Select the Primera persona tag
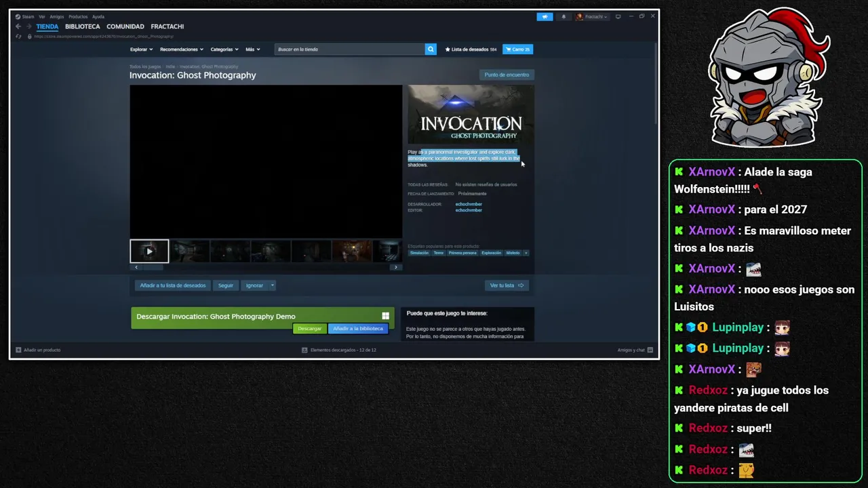This screenshot has height=488, width=868. [462, 253]
